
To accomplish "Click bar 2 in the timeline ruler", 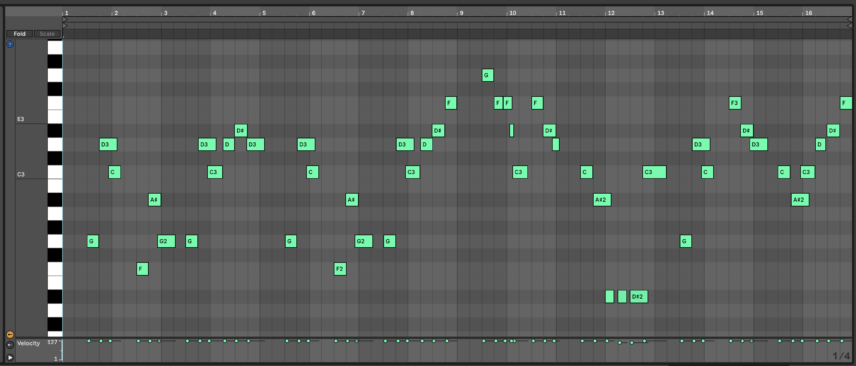I will point(115,13).
